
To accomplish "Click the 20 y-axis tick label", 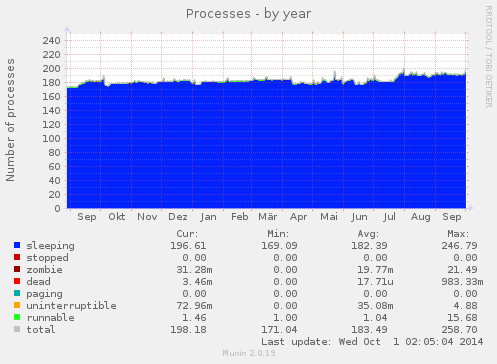I will tap(54, 195).
